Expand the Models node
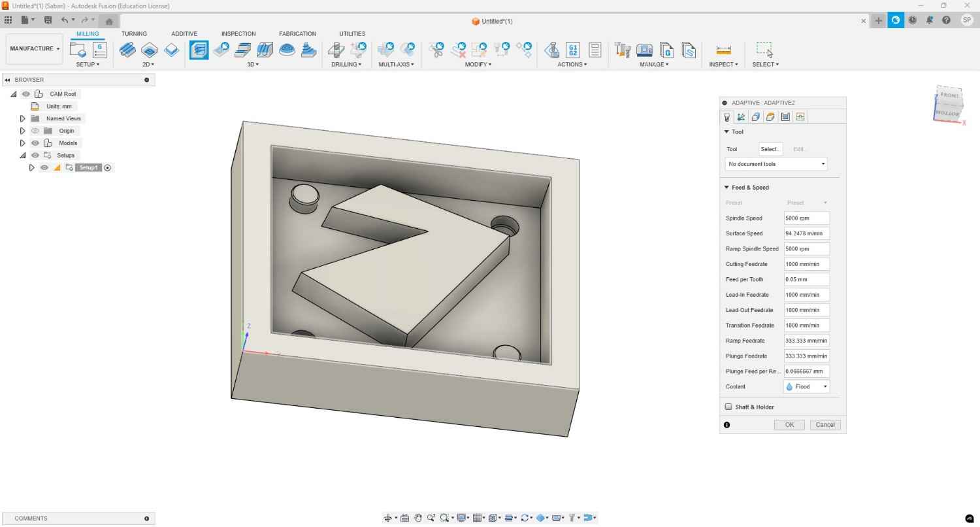The image size is (980, 527). pyautogui.click(x=22, y=143)
